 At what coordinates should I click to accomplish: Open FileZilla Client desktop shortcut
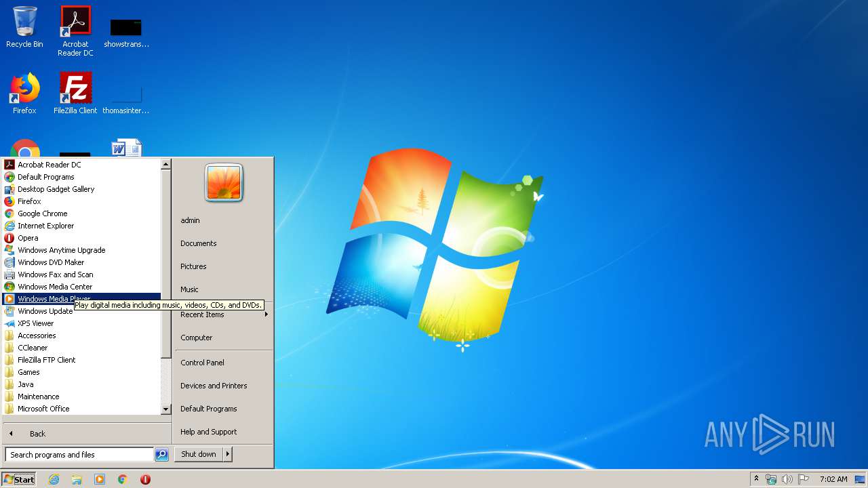click(x=75, y=94)
